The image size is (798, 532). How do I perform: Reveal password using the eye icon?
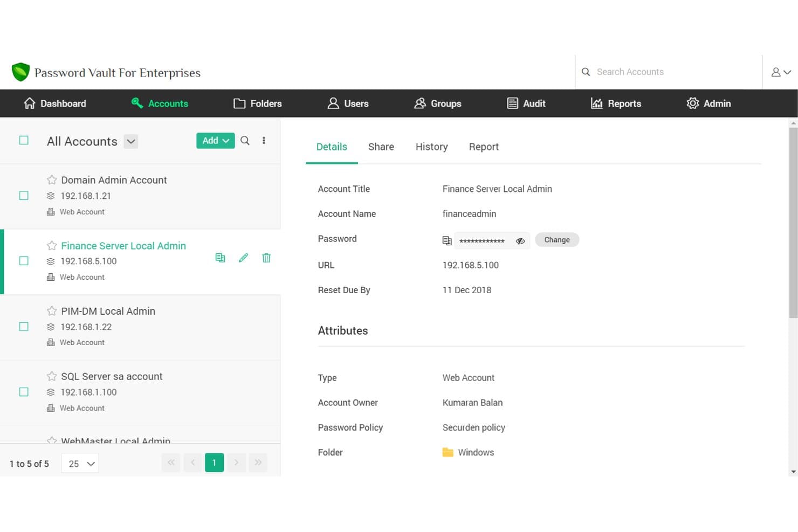pos(520,241)
